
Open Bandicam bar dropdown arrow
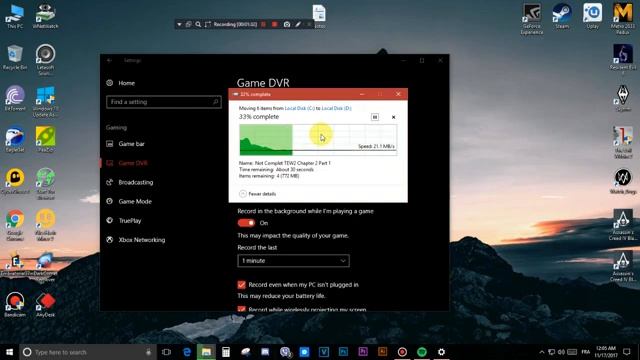[179, 24]
